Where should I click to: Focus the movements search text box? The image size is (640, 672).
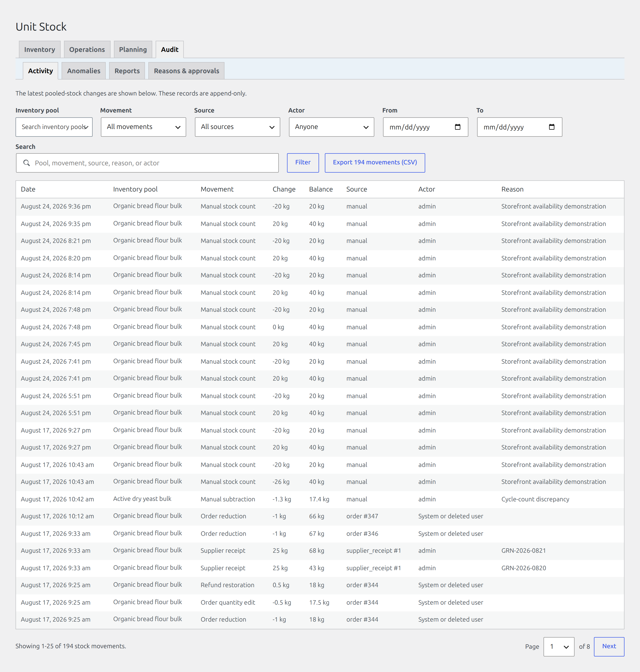(x=147, y=163)
